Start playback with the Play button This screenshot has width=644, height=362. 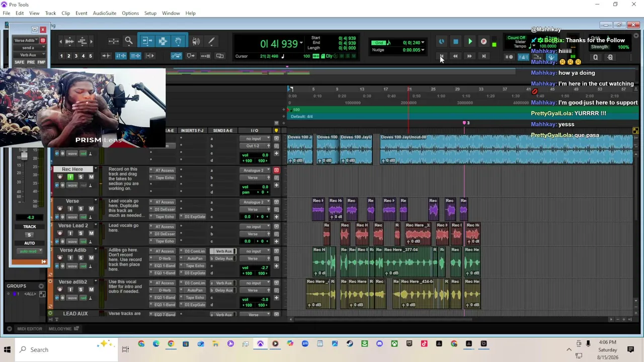(x=470, y=42)
